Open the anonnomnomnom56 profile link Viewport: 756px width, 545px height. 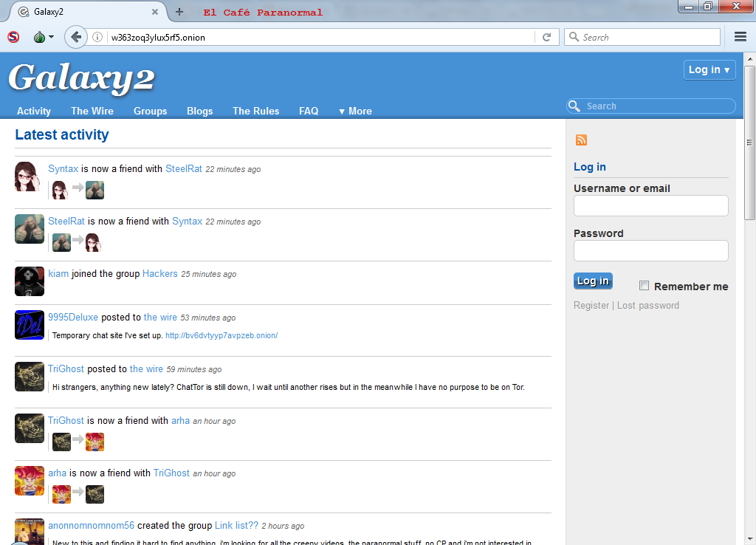coord(91,525)
